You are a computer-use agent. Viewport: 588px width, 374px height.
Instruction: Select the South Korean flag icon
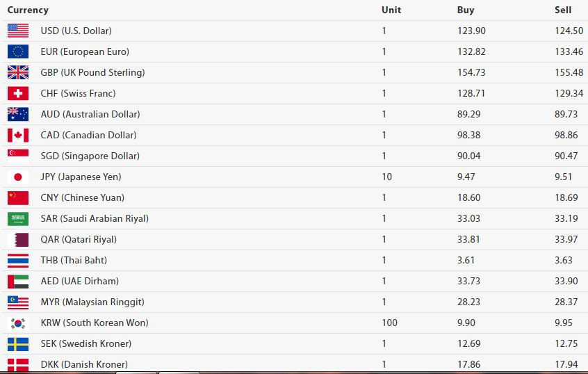tap(18, 323)
